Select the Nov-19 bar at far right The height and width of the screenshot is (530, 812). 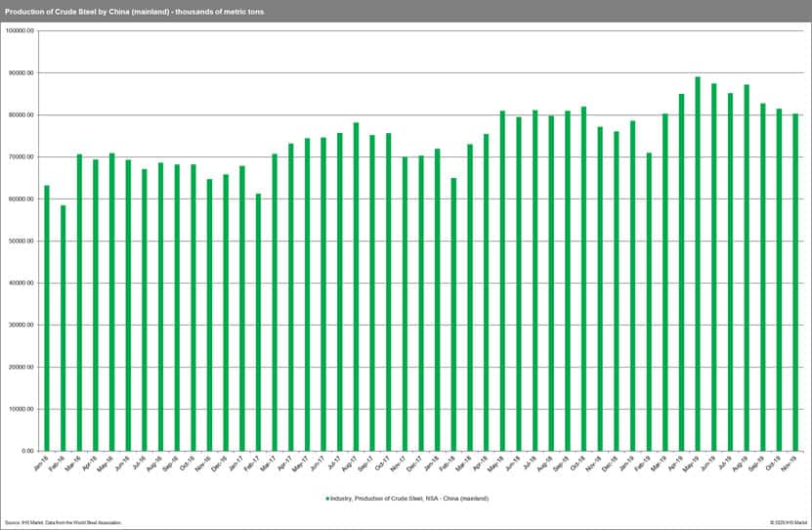(795, 283)
